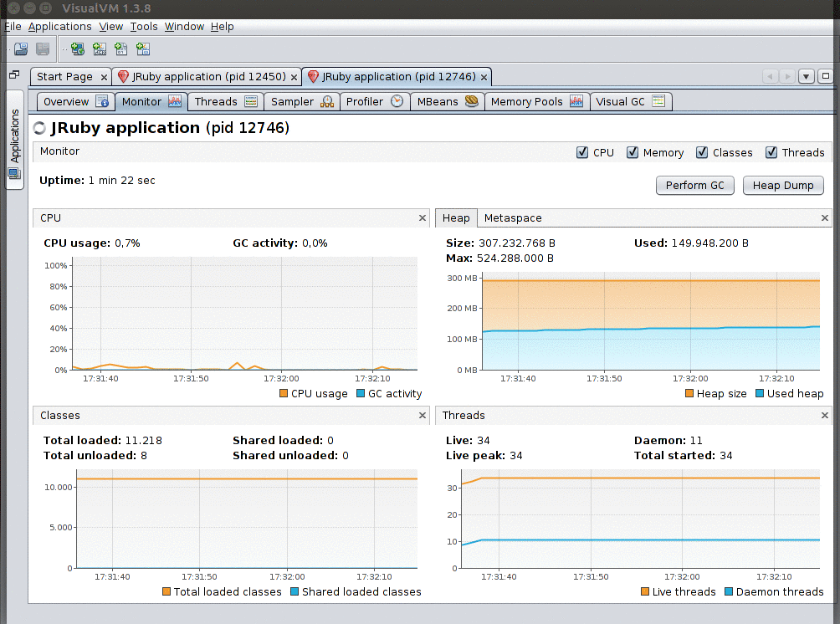This screenshot has height=624, width=840.
Task: Close the CPU graph panel
Action: pyautogui.click(x=423, y=218)
